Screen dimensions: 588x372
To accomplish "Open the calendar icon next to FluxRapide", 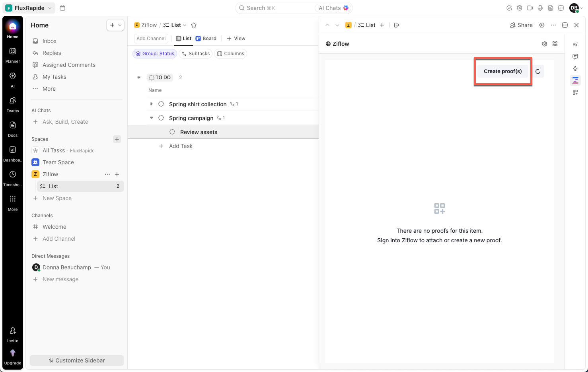I will [62, 8].
